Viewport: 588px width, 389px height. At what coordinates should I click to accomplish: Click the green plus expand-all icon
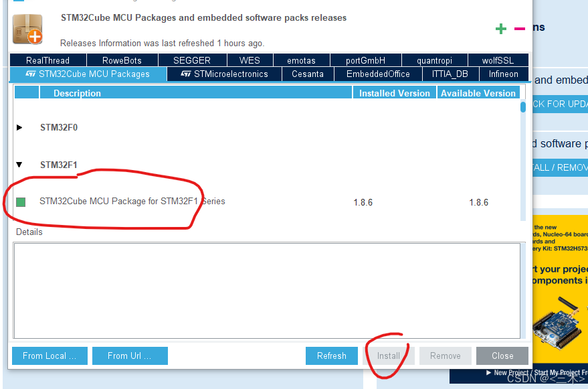[x=500, y=29]
